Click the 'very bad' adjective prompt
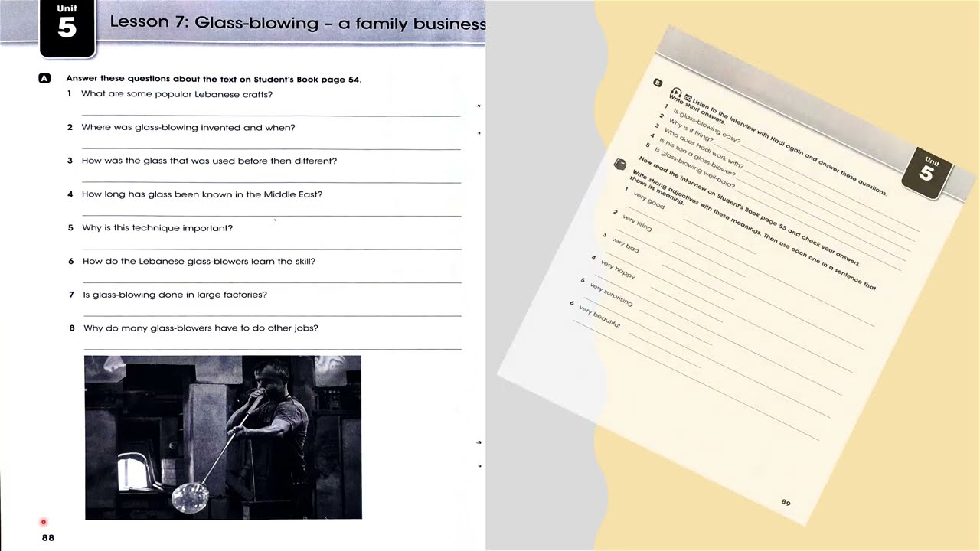This screenshot has width=980, height=551. click(626, 245)
